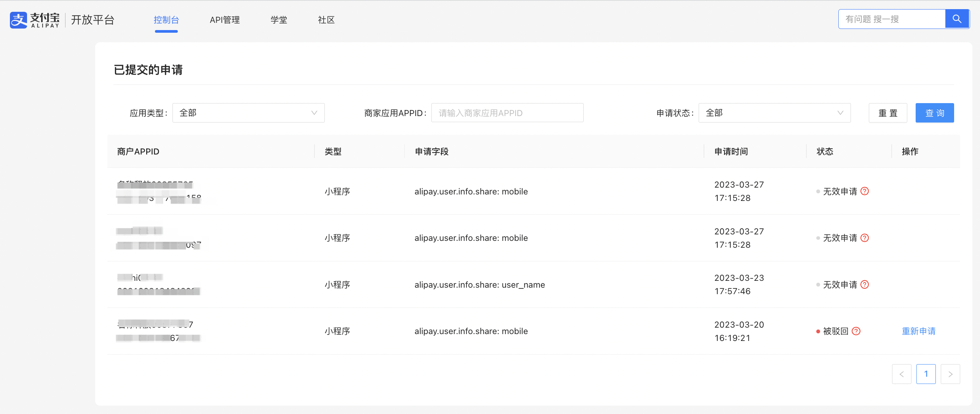The image size is (980, 414).
Task: Open the API管理 tab
Action: pos(225,20)
